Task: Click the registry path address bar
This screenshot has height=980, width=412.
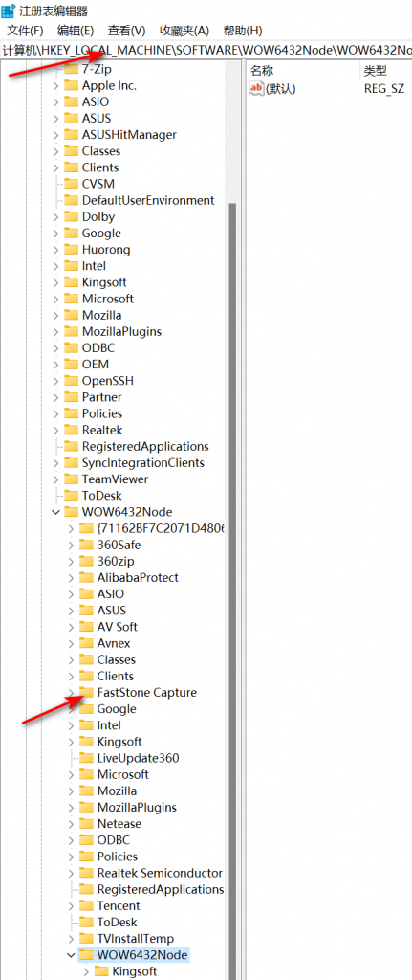Action: tap(206, 50)
